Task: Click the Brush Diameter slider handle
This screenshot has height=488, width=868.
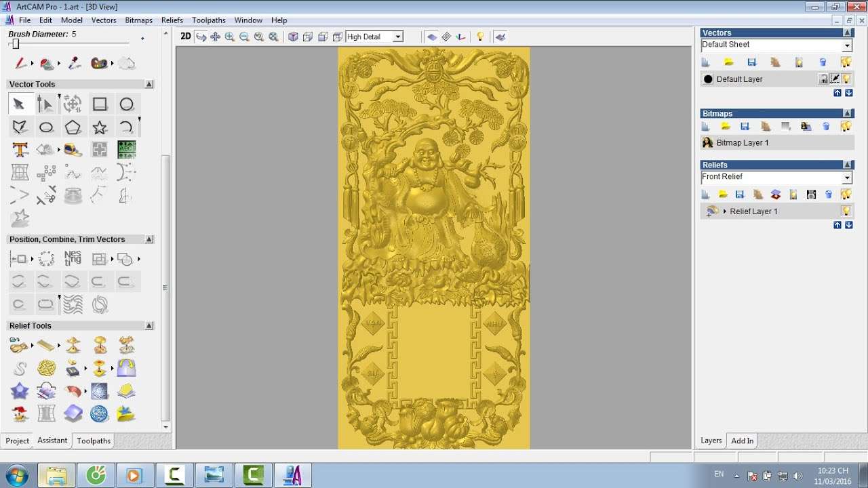Action: 16,44
